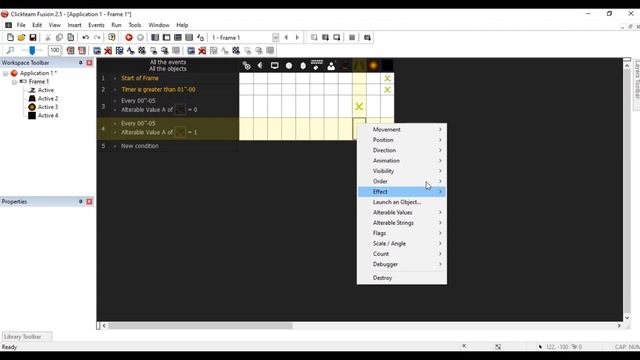Expand the Scale / Angle submenu
This screenshot has width=640, height=360.
point(402,243)
